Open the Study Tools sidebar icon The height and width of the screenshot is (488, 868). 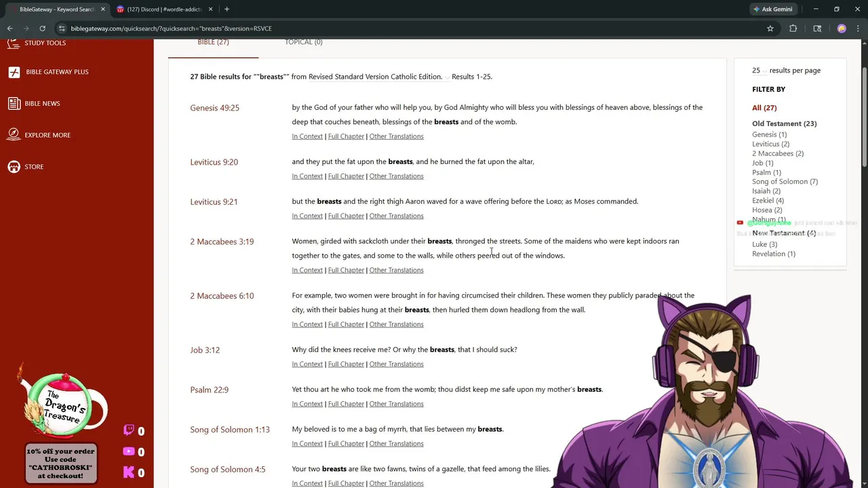point(14,43)
